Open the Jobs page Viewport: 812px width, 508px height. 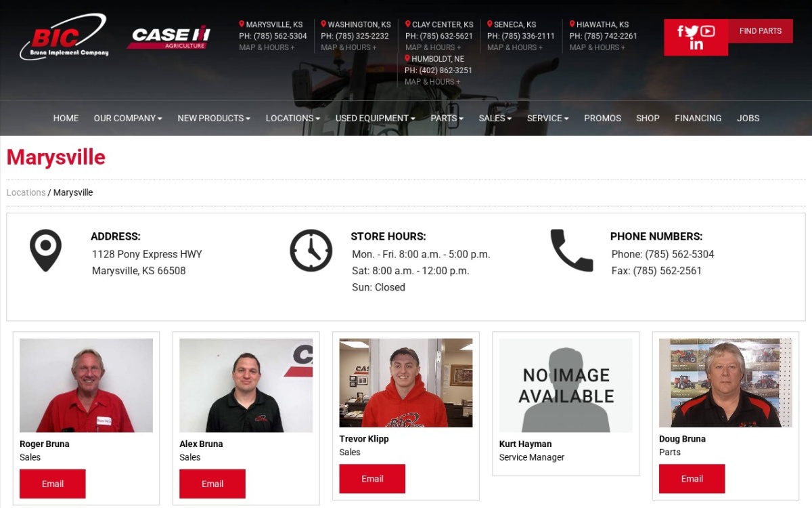748,118
